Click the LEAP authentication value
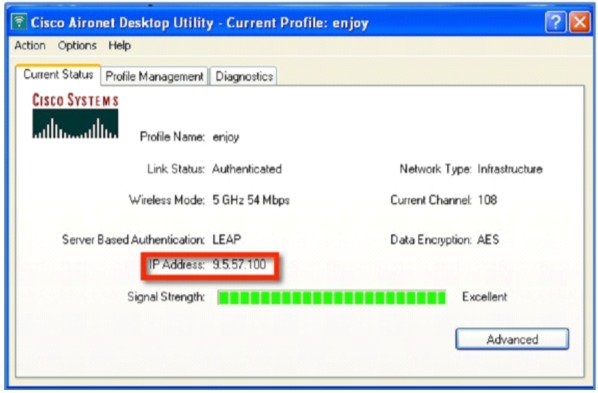This screenshot has height=393, width=598. click(x=227, y=239)
